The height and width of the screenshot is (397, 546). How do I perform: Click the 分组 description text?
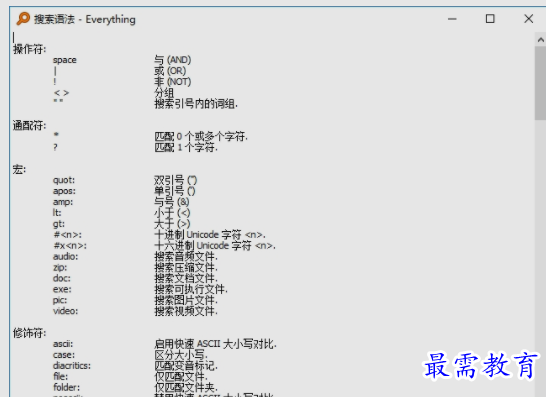[x=164, y=93]
